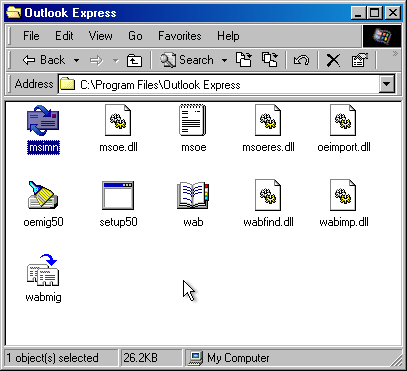Select the wabfind.dll file icon
The width and height of the screenshot is (407, 371).
[x=268, y=195]
